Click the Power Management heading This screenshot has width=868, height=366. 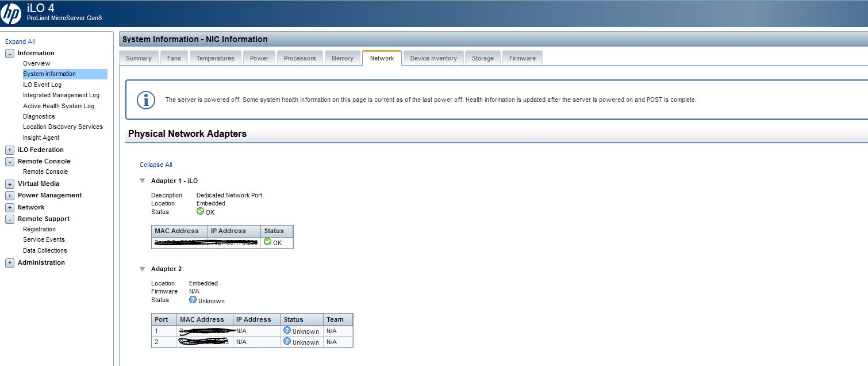pos(49,195)
